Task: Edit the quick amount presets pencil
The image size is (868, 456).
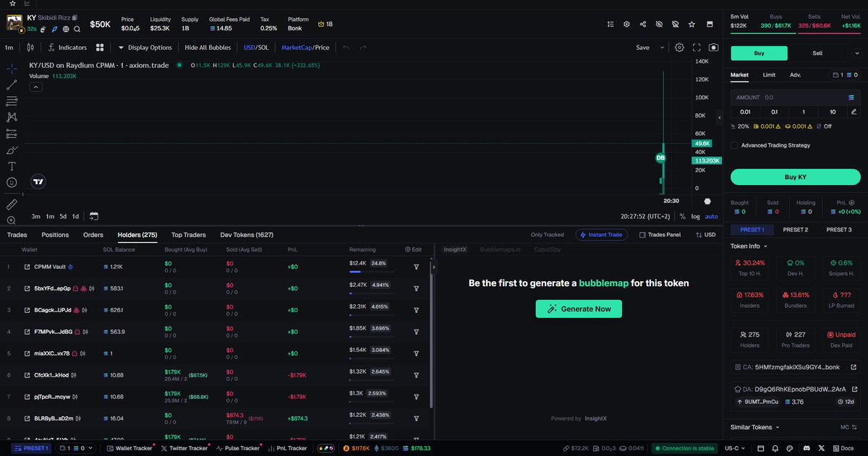Action: (854, 111)
